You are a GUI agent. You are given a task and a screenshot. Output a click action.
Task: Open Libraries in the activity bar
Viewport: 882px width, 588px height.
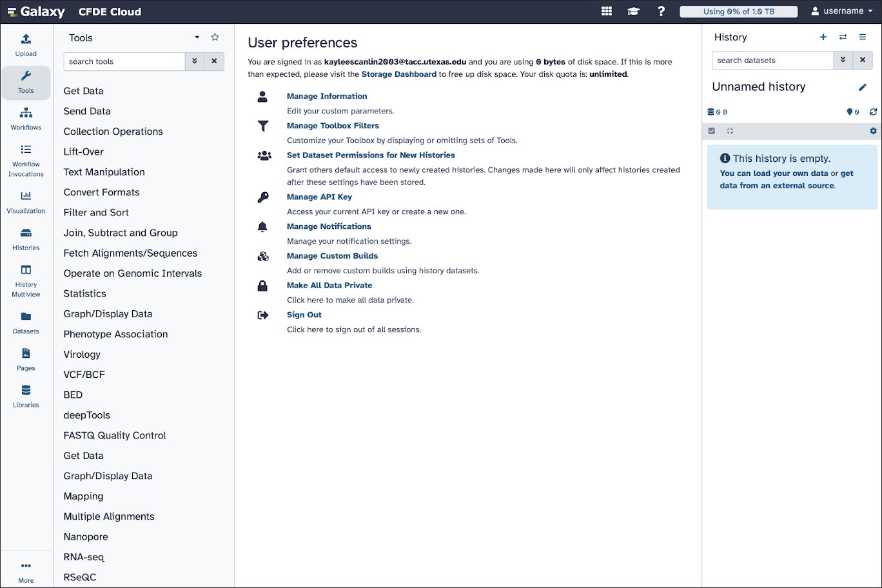click(x=26, y=396)
